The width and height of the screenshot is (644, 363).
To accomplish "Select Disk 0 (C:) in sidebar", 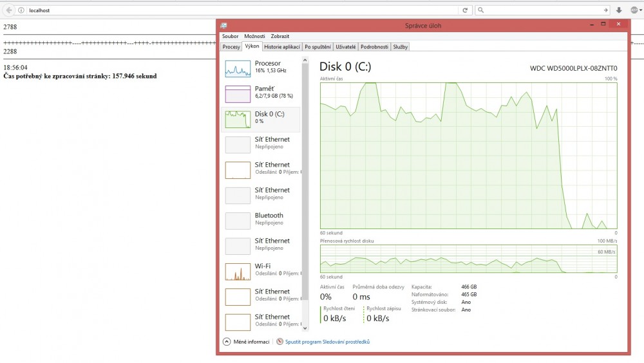I will [261, 118].
